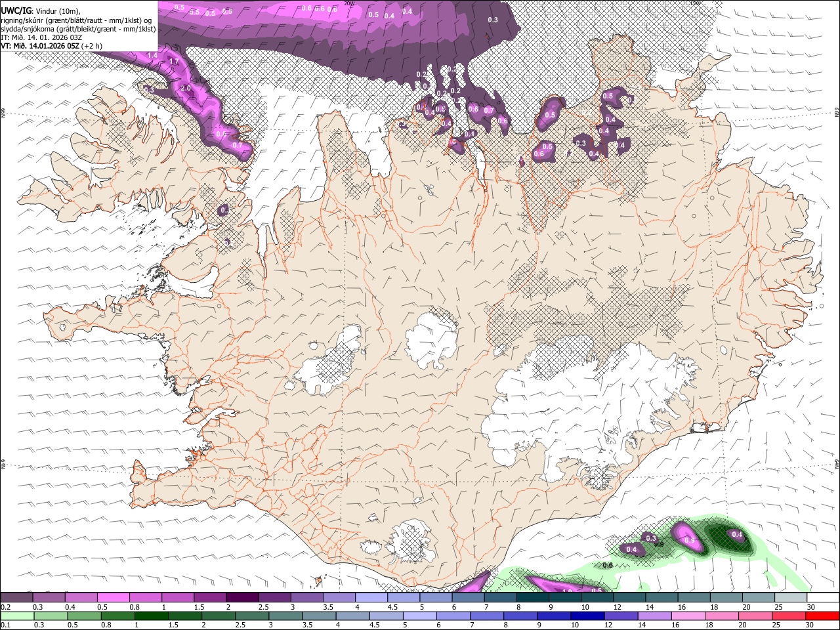840x630 pixels.
Task: Click the 1.4 snowfall value on map
Action: [152, 56]
